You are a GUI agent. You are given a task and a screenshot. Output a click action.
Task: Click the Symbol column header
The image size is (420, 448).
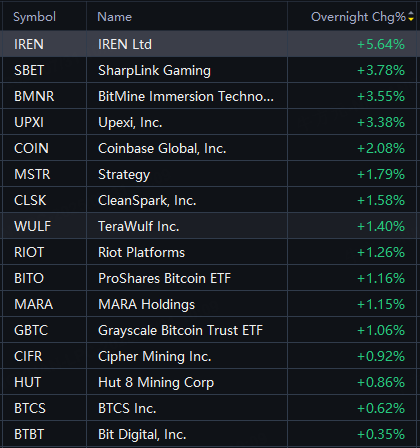[34, 17]
